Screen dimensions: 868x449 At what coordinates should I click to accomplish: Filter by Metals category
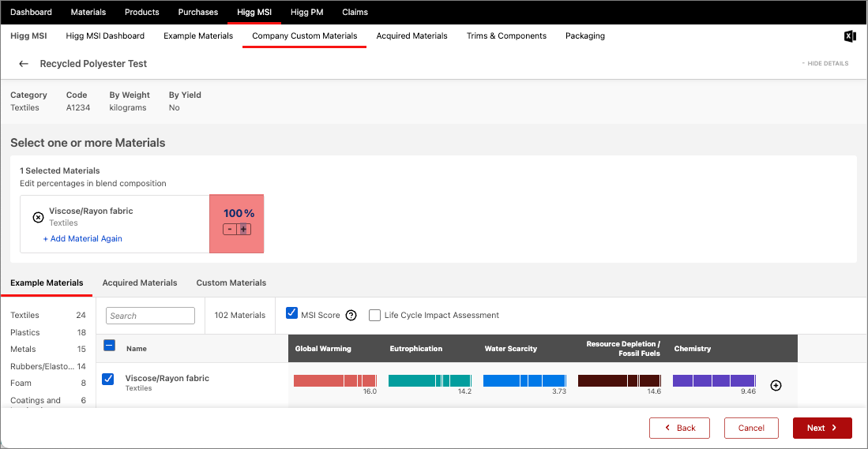48,349
